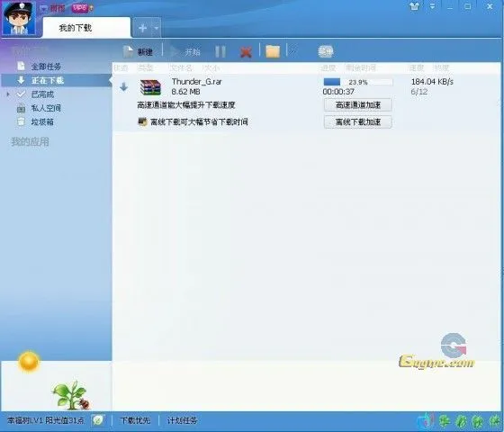Open 私人空间 in the sidebar
Viewport: 504px width, 432px height.
pyautogui.click(x=46, y=108)
